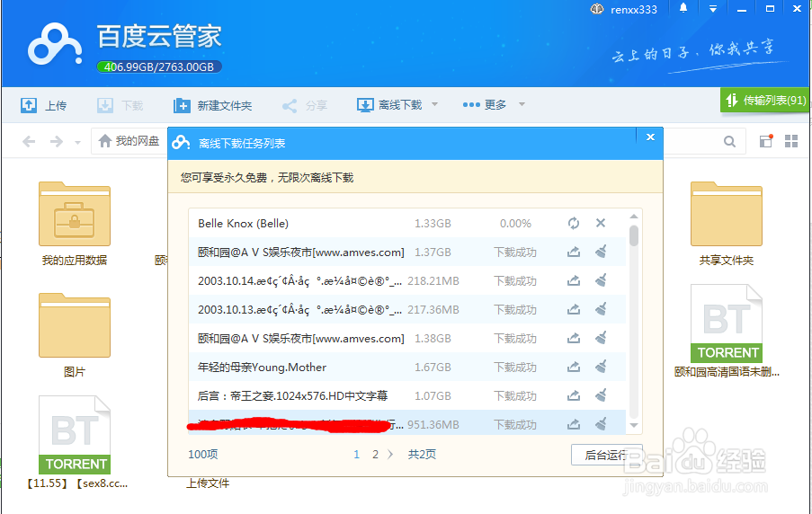This screenshot has height=514, width=812.
Task: Open the 图片 folder
Action: point(75,334)
